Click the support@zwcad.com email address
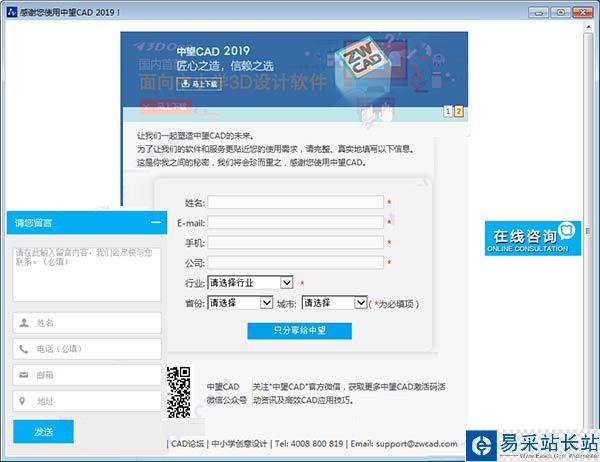 [x=417, y=444]
